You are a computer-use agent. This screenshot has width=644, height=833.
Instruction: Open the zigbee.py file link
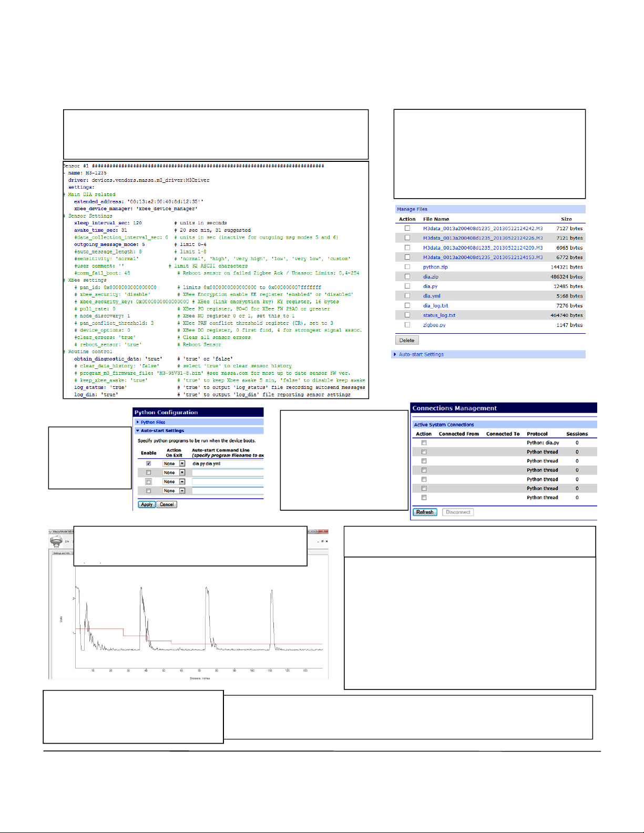click(x=434, y=325)
